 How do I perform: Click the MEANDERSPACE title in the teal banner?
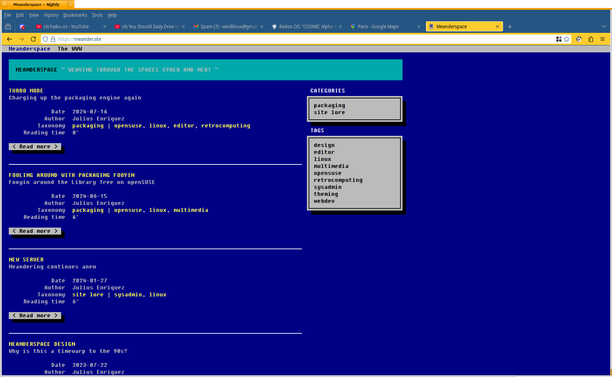(36, 70)
